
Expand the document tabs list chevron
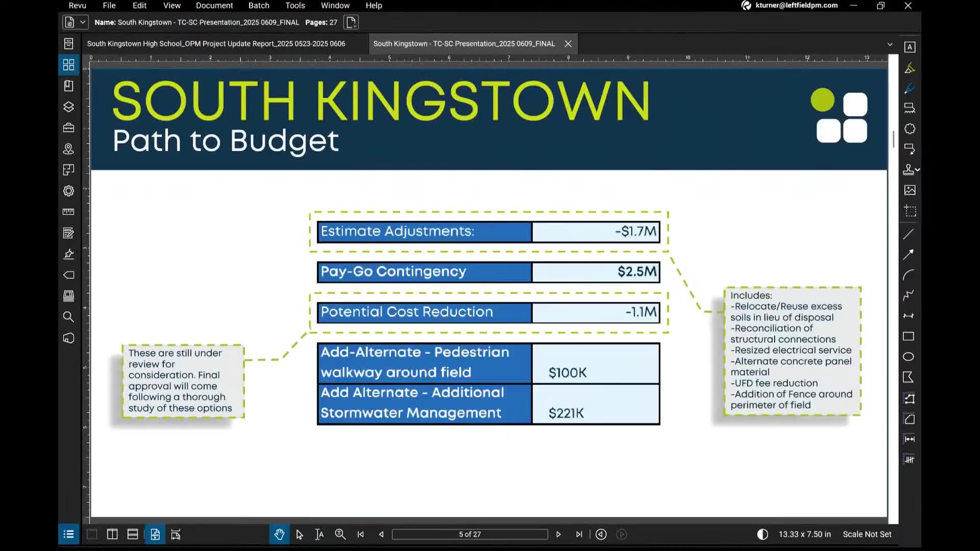[x=890, y=44]
